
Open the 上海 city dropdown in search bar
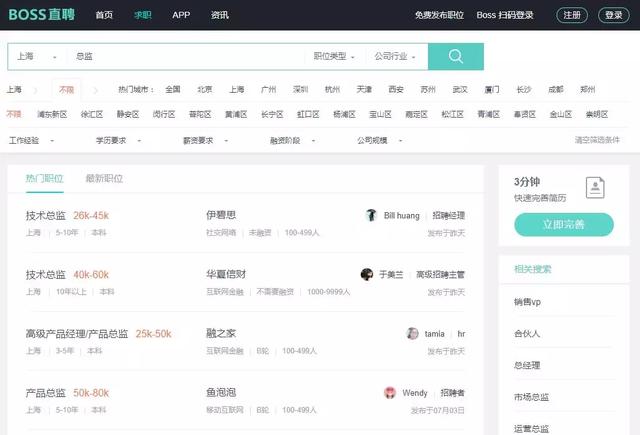(37, 56)
